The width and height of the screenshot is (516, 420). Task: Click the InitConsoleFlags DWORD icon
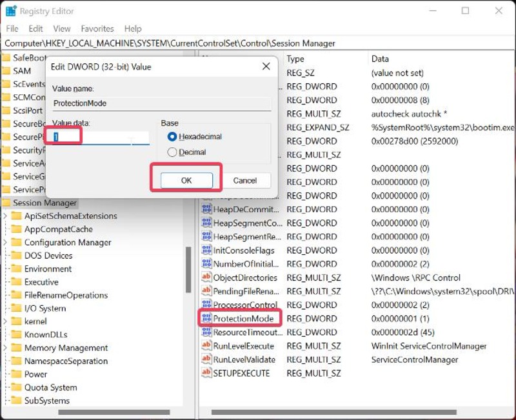coord(207,250)
